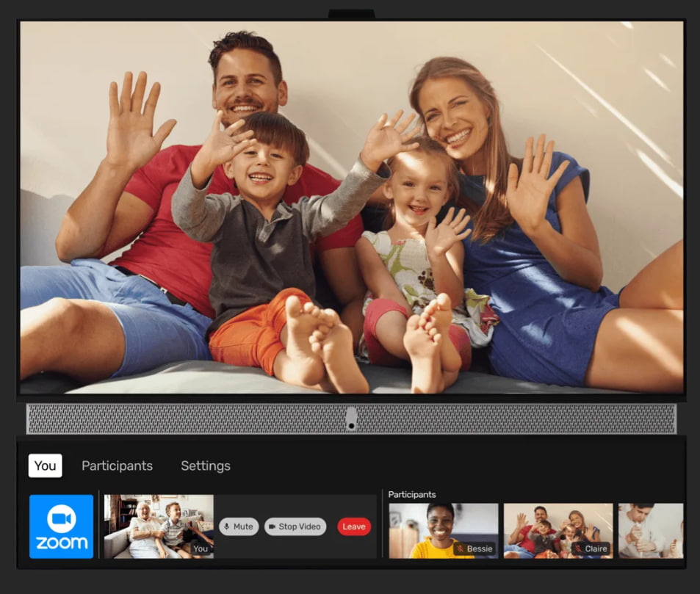700x594 pixels.
Task: Click the Participants section heading
Action: coord(412,494)
